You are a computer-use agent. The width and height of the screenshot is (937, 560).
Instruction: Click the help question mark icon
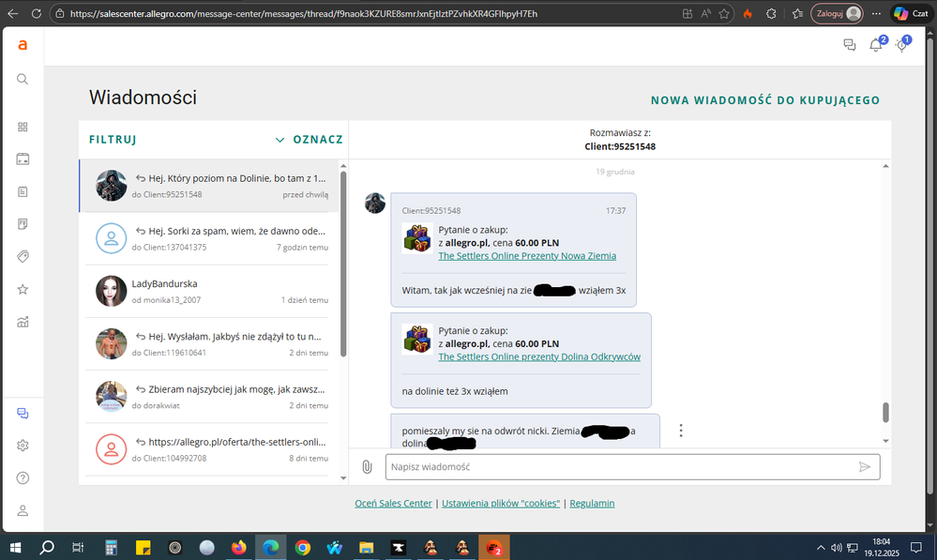click(x=23, y=477)
